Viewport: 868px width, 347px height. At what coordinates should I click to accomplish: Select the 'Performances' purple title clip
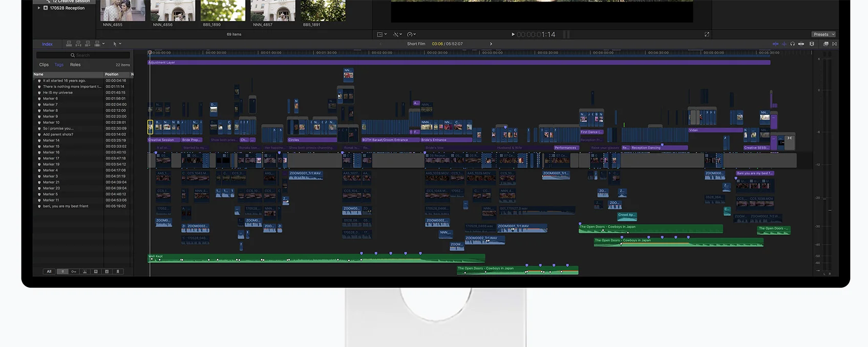tap(565, 148)
